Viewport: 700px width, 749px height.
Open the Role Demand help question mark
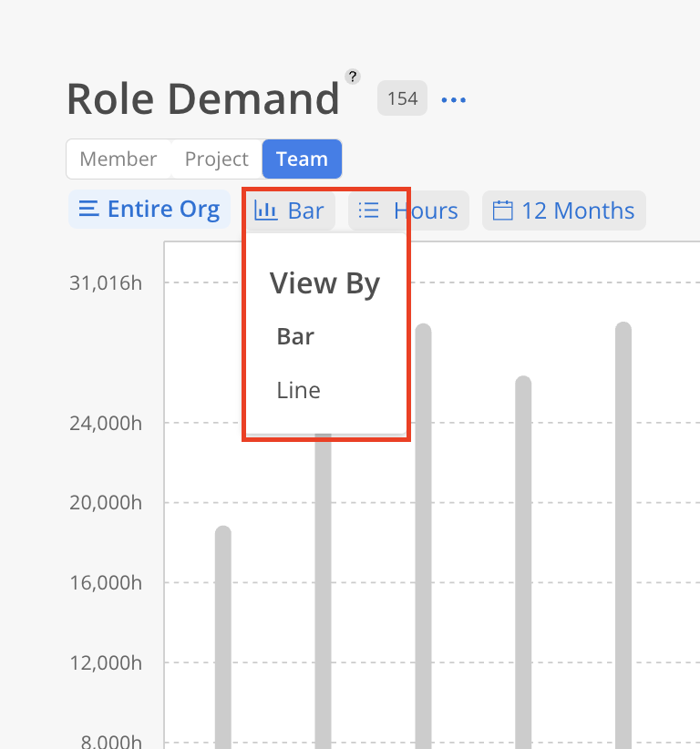coord(353,77)
